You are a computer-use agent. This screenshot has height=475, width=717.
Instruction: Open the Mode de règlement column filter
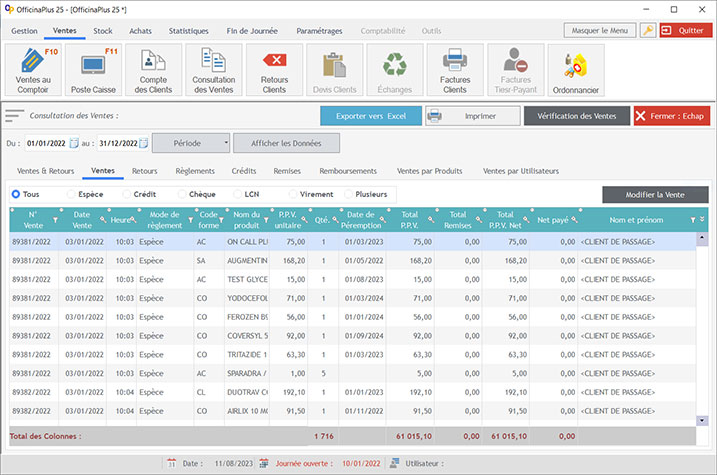pyautogui.click(x=191, y=220)
